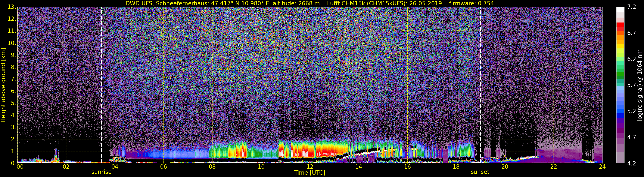This screenshot has height=177, width=644.
Task: Click the '13.' height tick label
Action: coord(12,7)
